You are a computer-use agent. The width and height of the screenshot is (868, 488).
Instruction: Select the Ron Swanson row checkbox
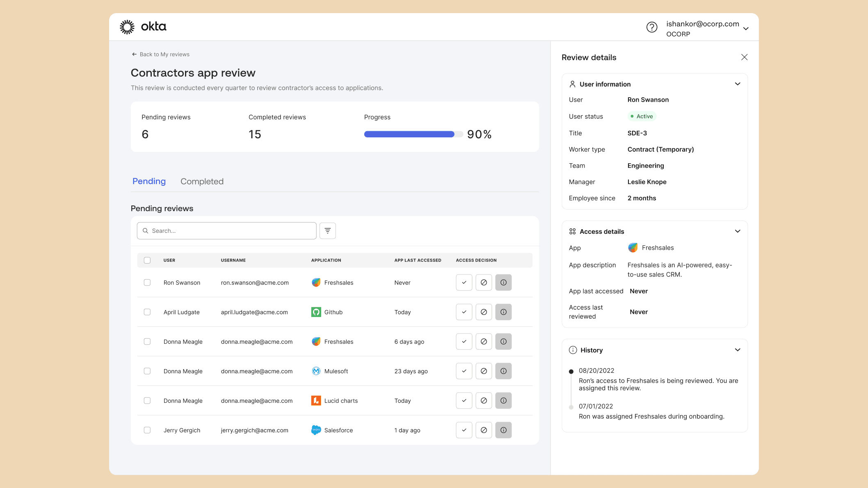point(147,283)
